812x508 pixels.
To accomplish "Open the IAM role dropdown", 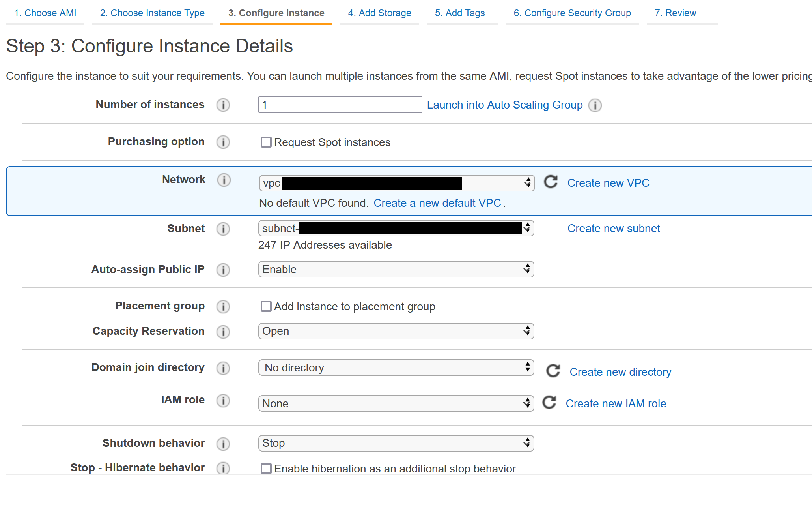I will (396, 403).
